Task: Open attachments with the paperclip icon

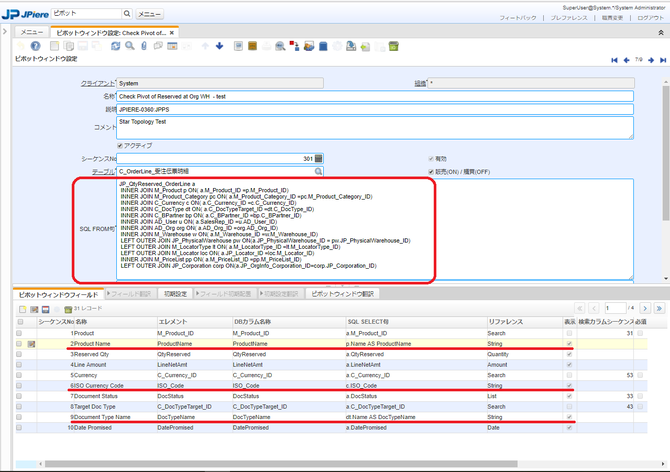Action: click(x=144, y=46)
